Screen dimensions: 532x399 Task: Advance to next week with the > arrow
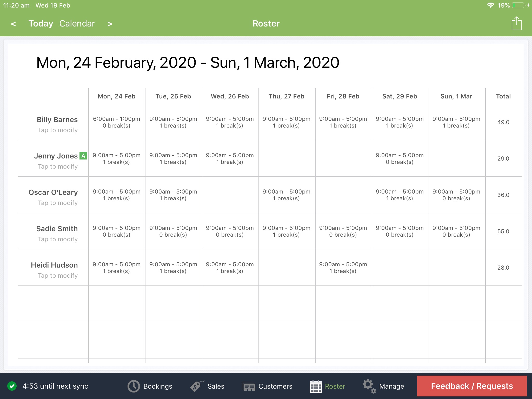click(110, 24)
